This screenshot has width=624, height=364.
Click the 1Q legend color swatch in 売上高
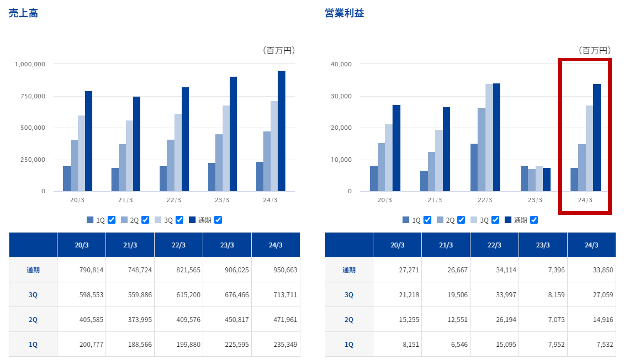tap(90, 220)
